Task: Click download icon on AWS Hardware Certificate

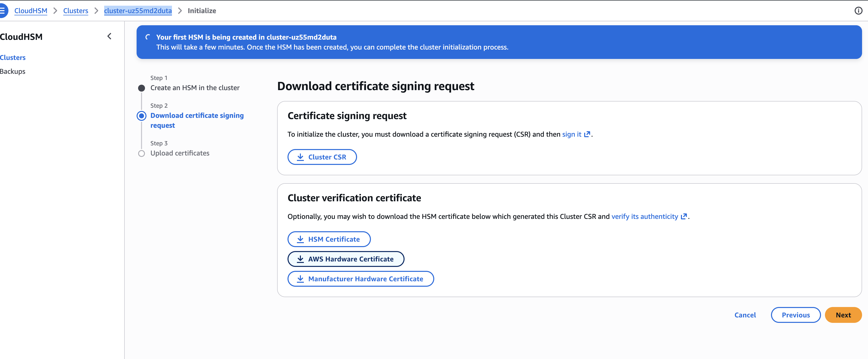Action: coord(300,259)
